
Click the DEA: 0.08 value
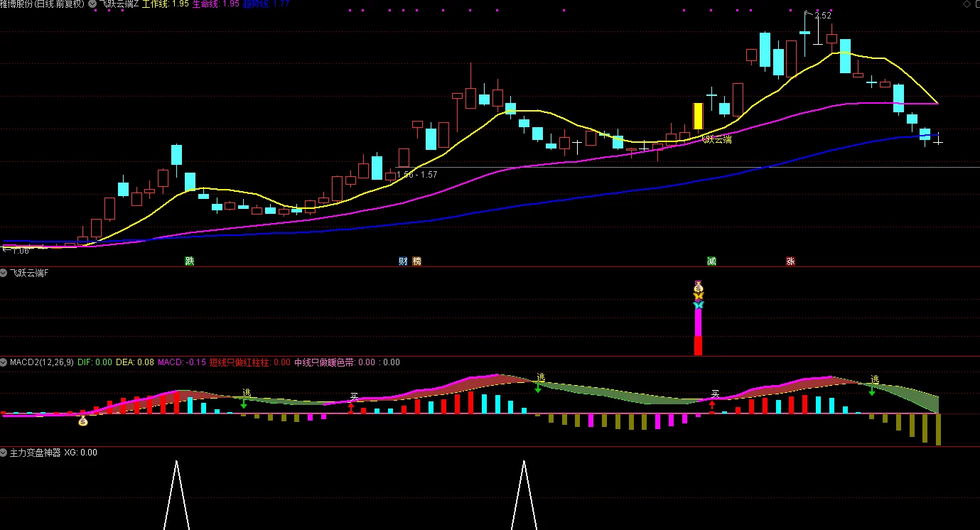pyautogui.click(x=135, y=362)
